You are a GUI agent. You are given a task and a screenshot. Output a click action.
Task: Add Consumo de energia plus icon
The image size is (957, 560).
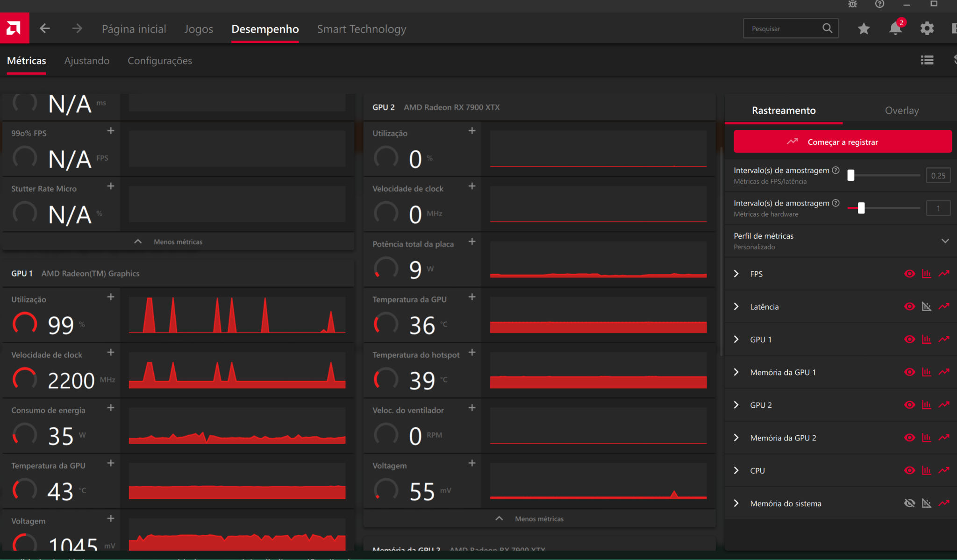[111, 408]
